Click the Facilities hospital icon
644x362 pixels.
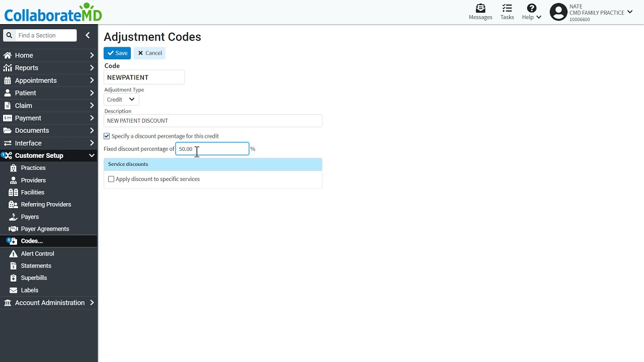[14, 192]
